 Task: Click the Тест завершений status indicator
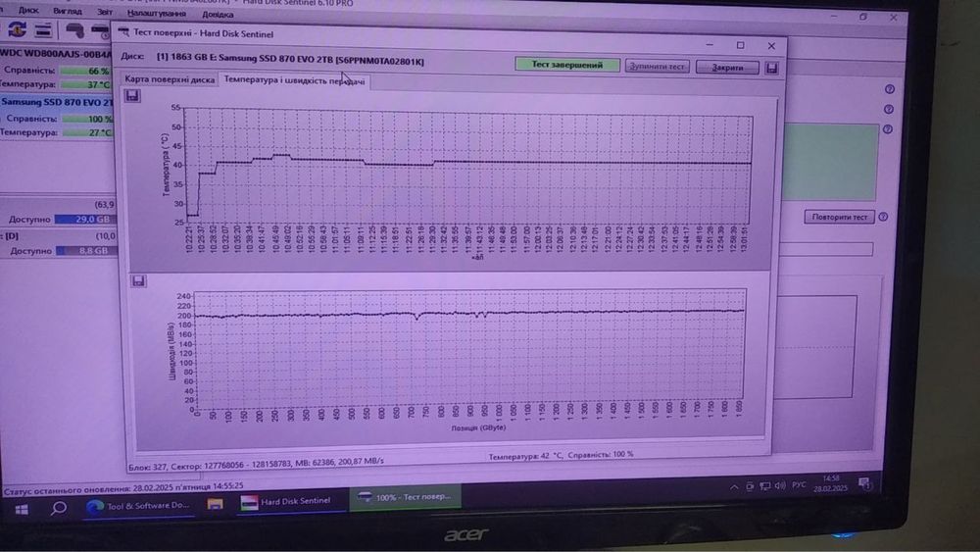(566, 65)
